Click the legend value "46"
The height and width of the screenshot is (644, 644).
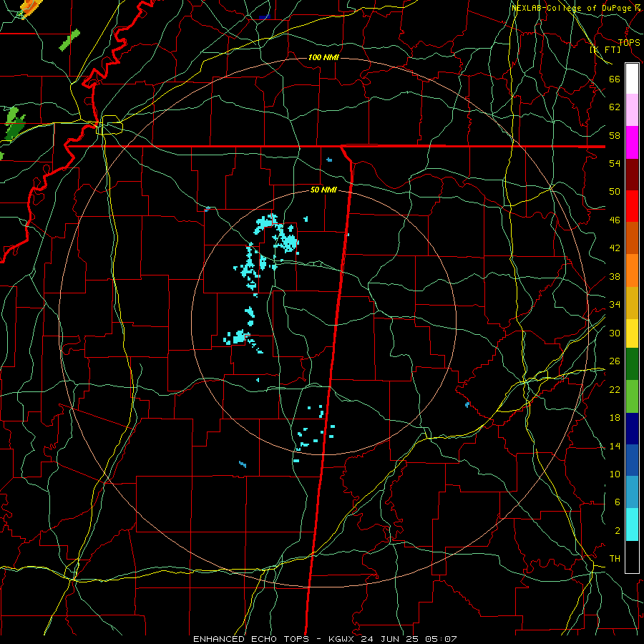615,220
